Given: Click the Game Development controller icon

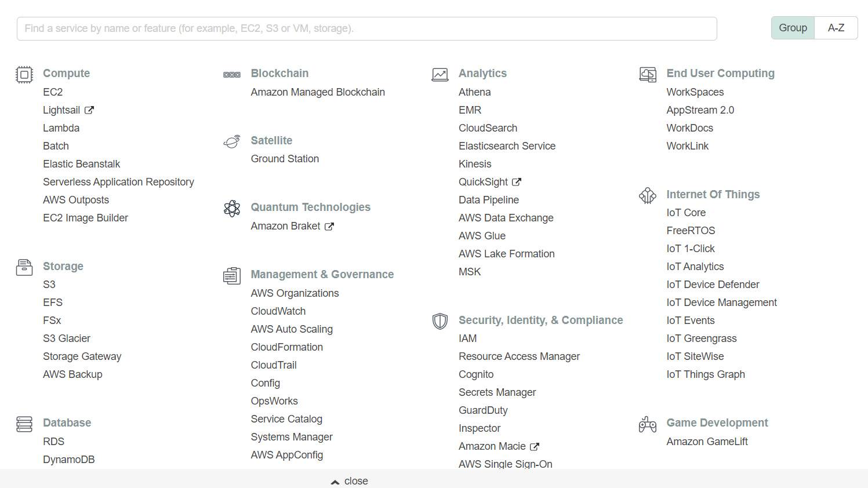Looking at the screenshot, I should 648,424.
